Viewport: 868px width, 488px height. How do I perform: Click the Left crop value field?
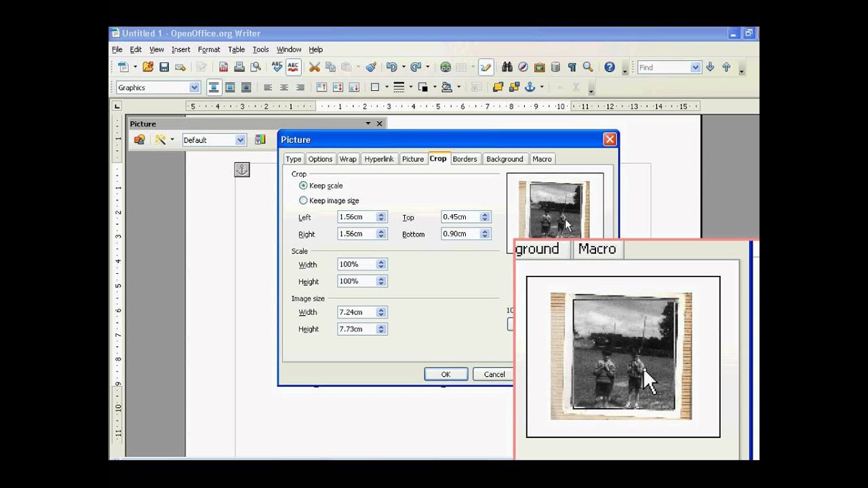click(357, 217)
